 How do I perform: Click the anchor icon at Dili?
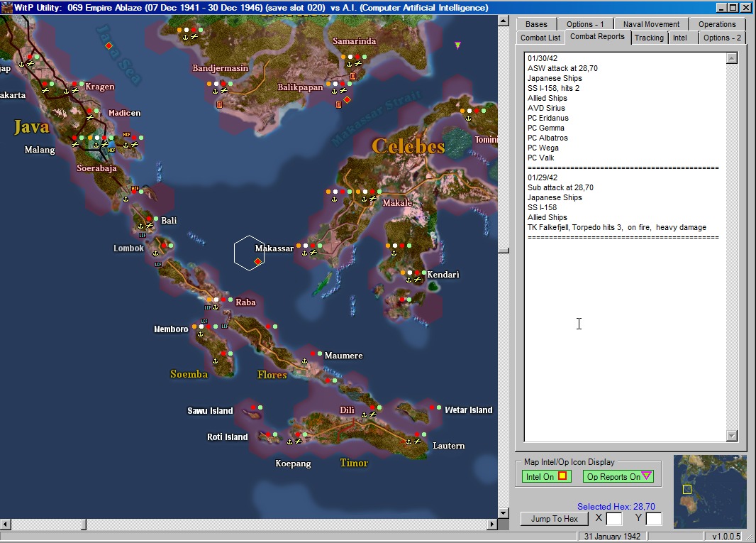364,415
